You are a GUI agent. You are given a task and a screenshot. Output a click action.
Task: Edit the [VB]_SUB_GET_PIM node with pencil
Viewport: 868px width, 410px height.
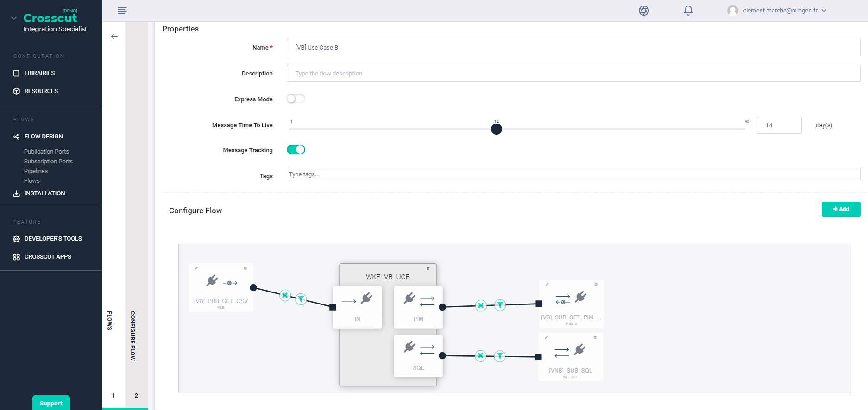(x=547, y=284)
